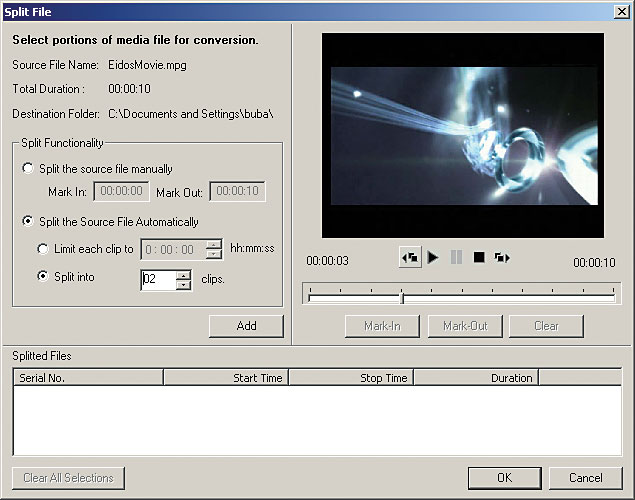Click the Clear button under the timeline
The image size is (635, 500).
(x=546, y=326)
